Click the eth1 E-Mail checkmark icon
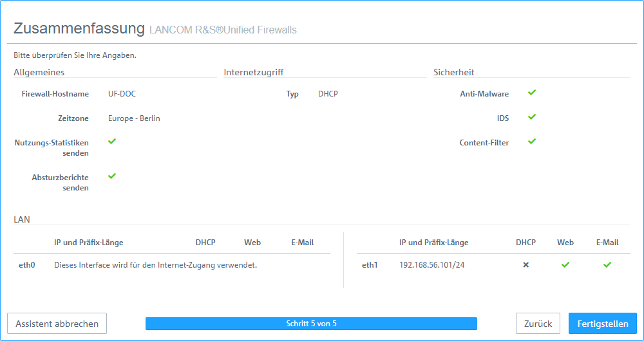Screen dimensions: 644x341 [x=607, y=264]
